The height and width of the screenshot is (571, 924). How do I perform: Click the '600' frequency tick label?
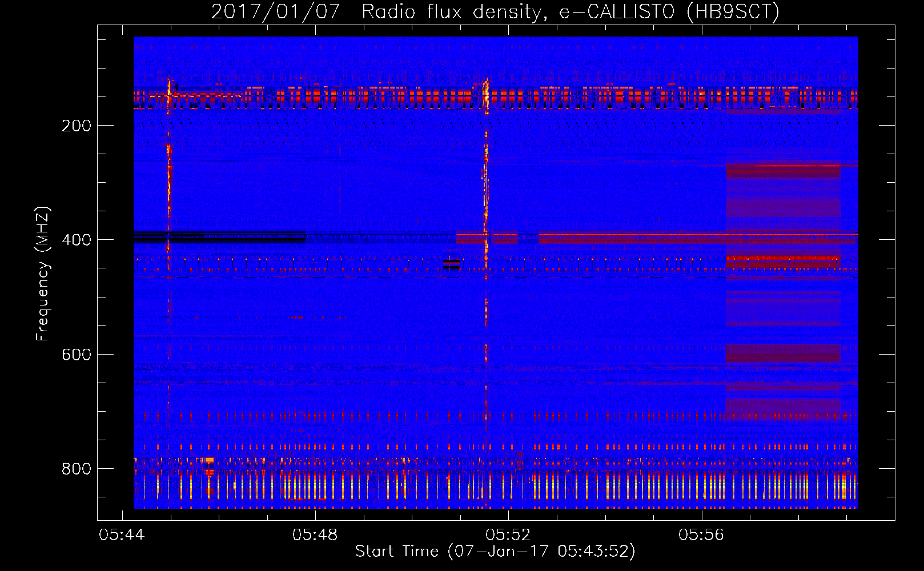click(77, 355)
